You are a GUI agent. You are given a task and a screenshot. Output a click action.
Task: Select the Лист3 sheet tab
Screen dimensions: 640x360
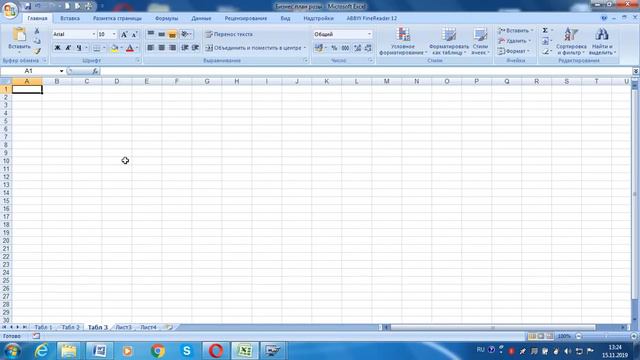pos(124,327)
